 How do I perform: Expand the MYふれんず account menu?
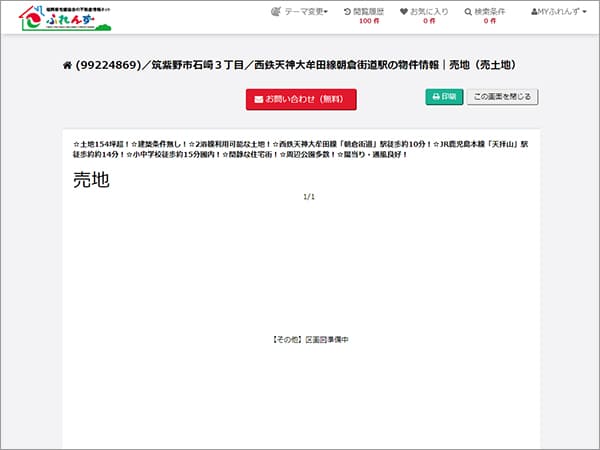tap(559, 12)
